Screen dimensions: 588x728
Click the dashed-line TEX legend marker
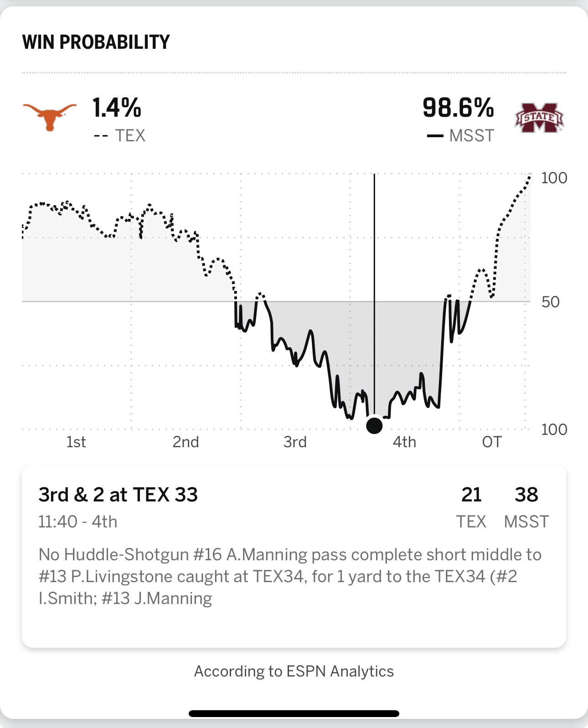[x=101, y=136]
